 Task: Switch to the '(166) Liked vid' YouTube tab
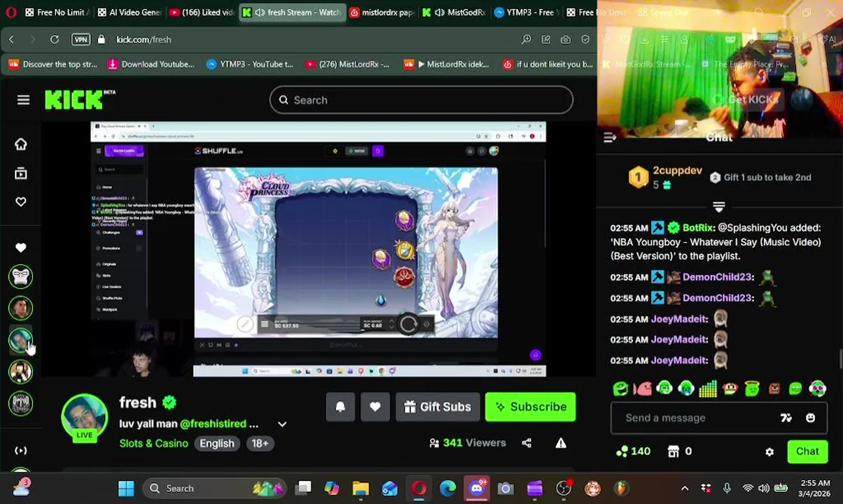202,13
